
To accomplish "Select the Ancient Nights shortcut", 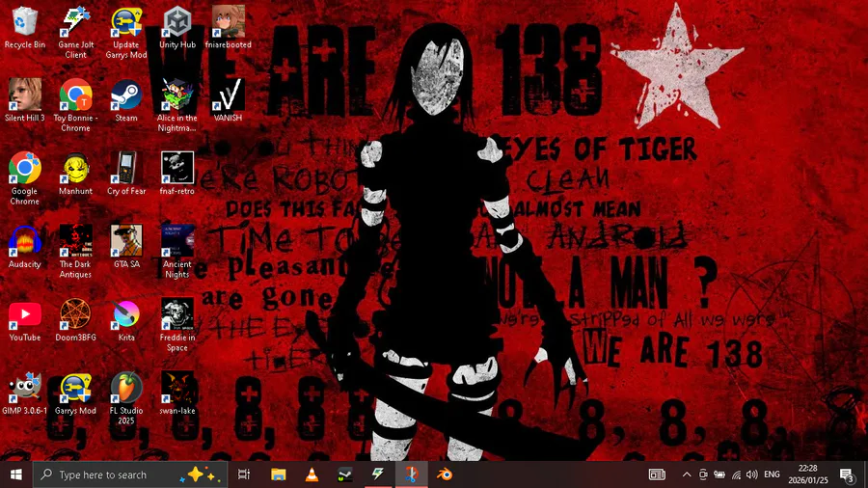I will pyautogui.click(x=177, y=252).
